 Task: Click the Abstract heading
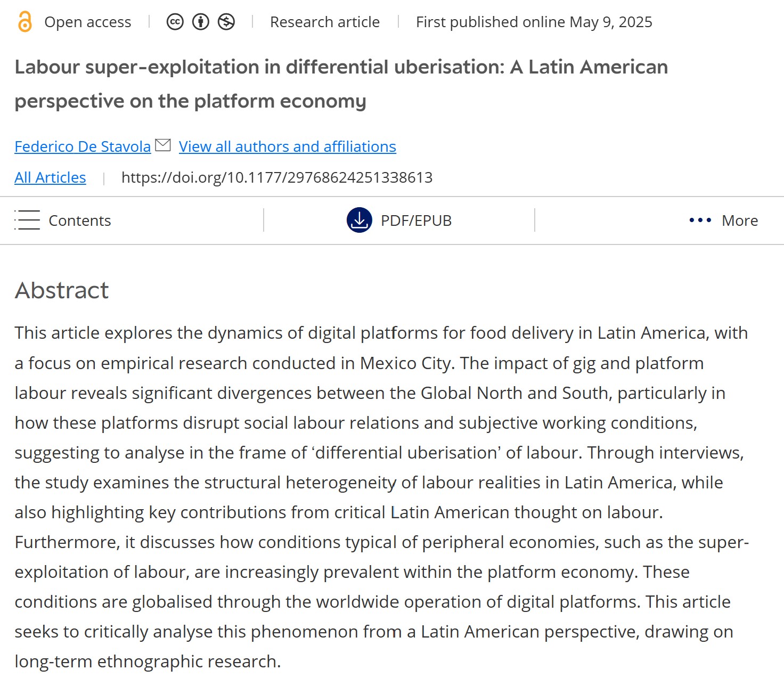click(62, 290)
